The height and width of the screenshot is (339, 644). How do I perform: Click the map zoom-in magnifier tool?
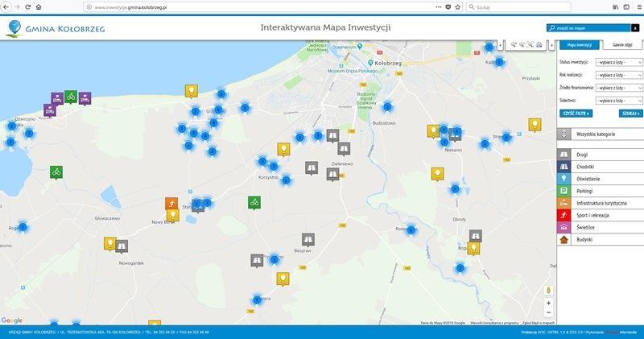(x=514, y=45)
